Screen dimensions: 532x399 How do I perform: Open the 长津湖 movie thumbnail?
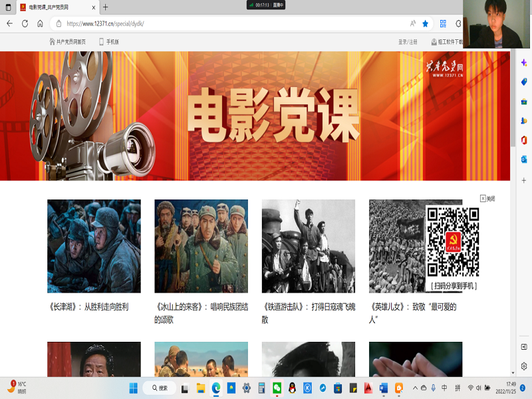click(x=94, y=246)
